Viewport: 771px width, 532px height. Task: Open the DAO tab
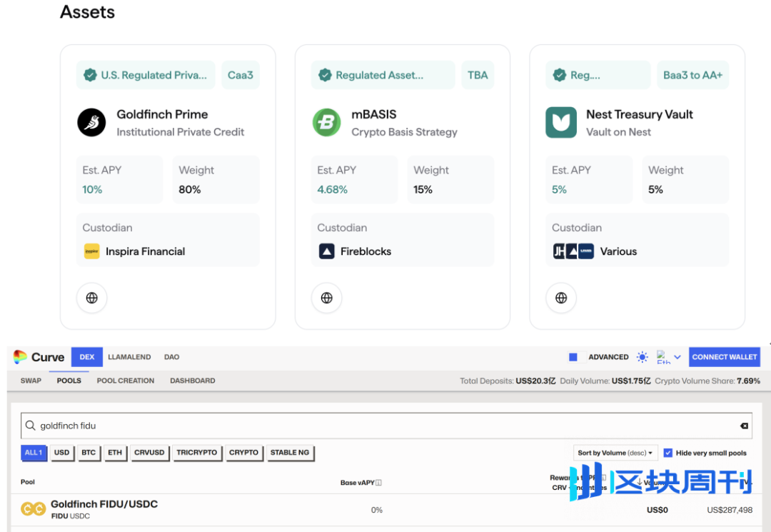click(171, 357)
